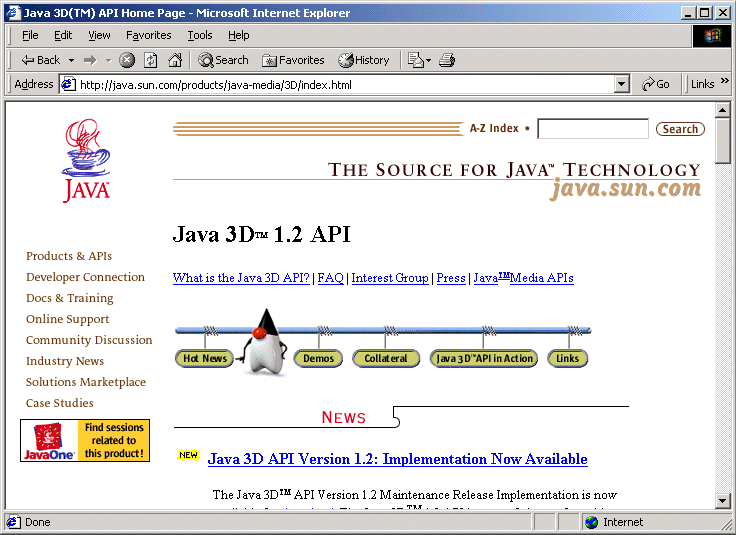Click the java.sun.com banner text
Screen dimensions: 736x535
(626, 189)
